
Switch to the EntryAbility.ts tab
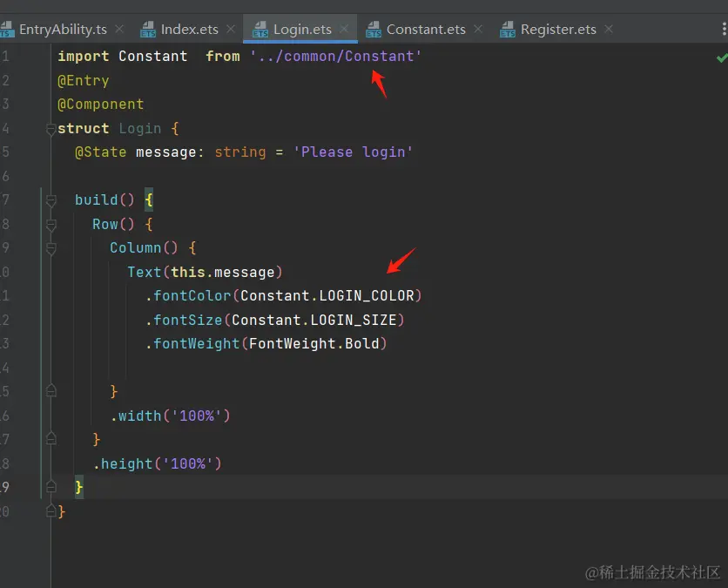click(x=62, y=30)
